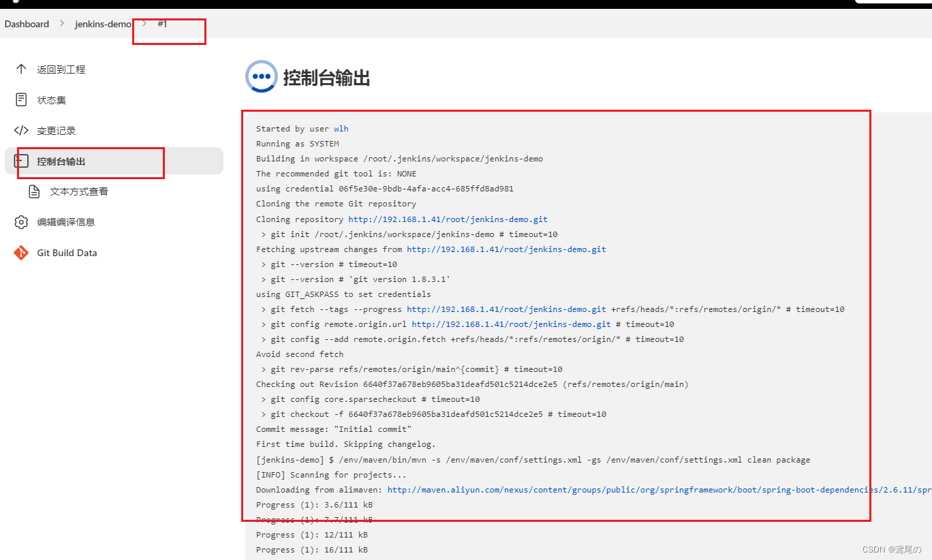The image size is (932, 560).
Task: Click the Git logo icon
Action: pos(21,253)
